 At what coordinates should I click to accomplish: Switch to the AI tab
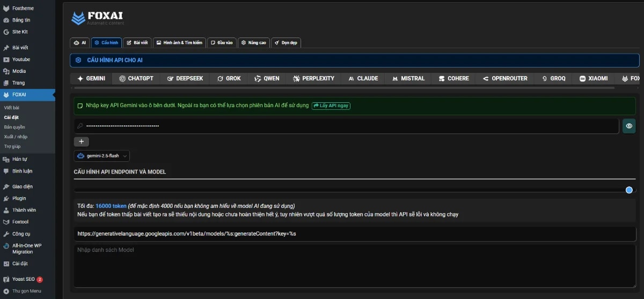tap(79, 42)
